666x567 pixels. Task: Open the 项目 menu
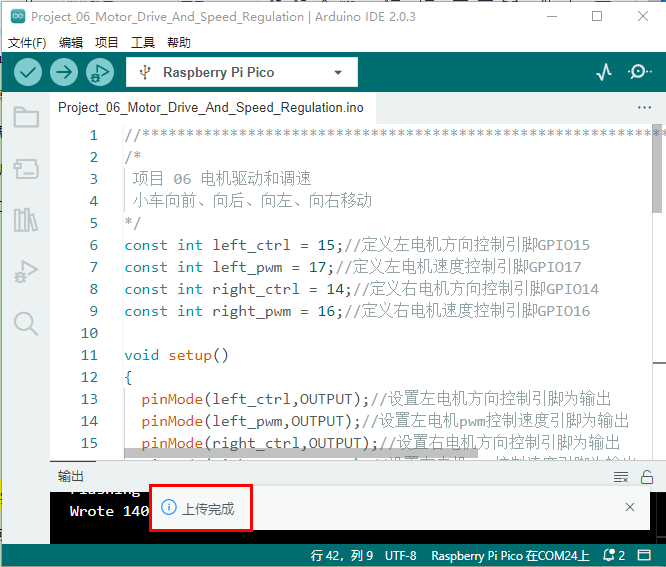[x=107, y=42]
